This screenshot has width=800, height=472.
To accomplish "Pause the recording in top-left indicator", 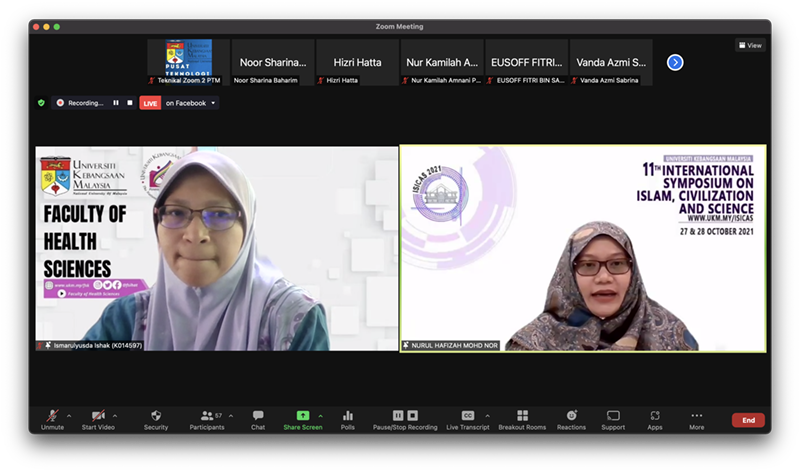I will [116, 103].
